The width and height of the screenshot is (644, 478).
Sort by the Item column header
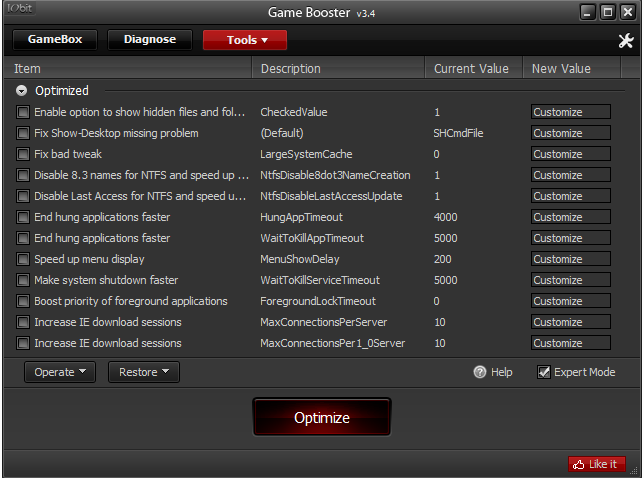point(127,68)
